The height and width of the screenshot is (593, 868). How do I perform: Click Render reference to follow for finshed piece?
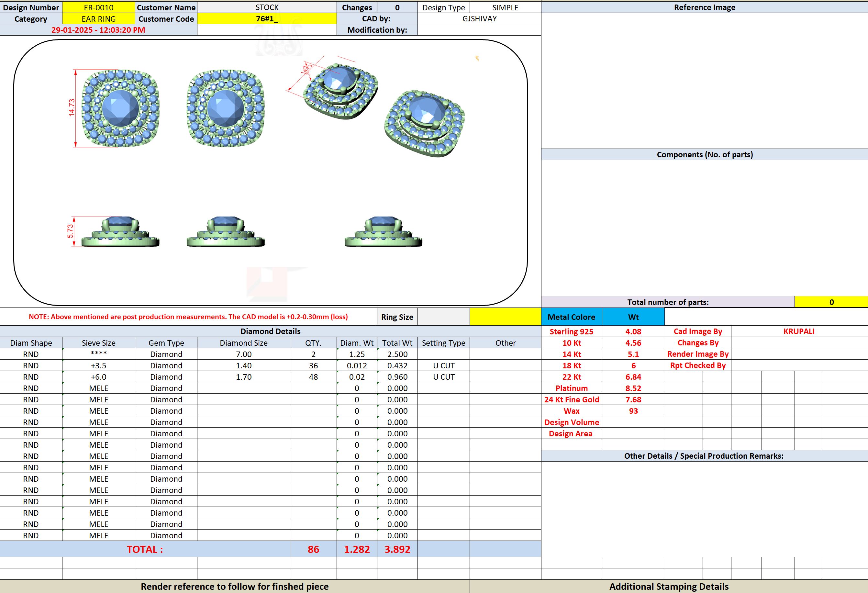pyautogui.click(x=235, y=586)
